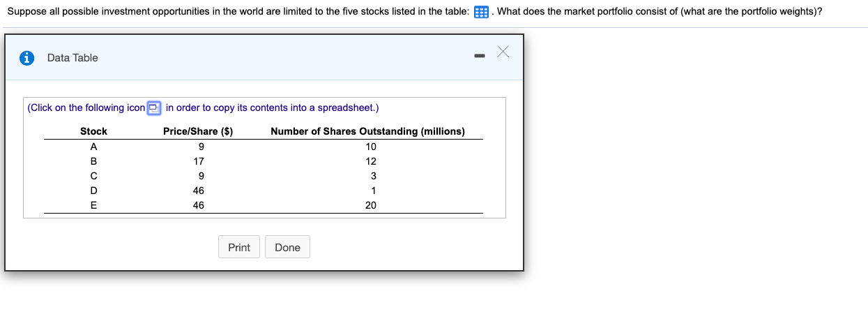Click the Print button
Viewport: 868px width, 312px height.
(x=239, y=247)
